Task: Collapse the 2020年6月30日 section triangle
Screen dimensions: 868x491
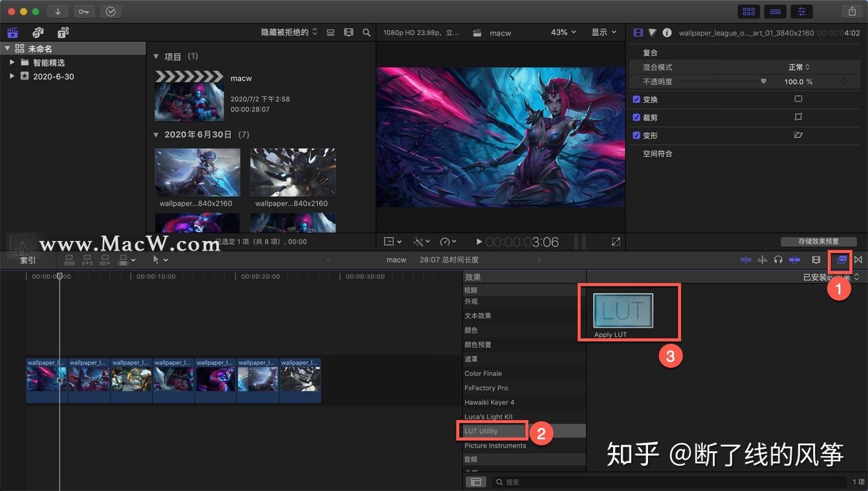Action: tap(156, 134)
